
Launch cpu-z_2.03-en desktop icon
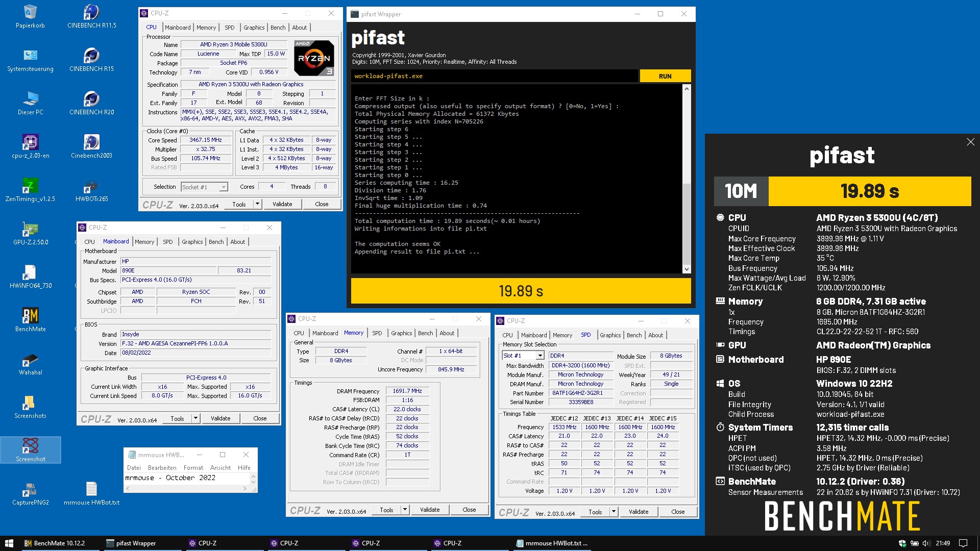30,146
